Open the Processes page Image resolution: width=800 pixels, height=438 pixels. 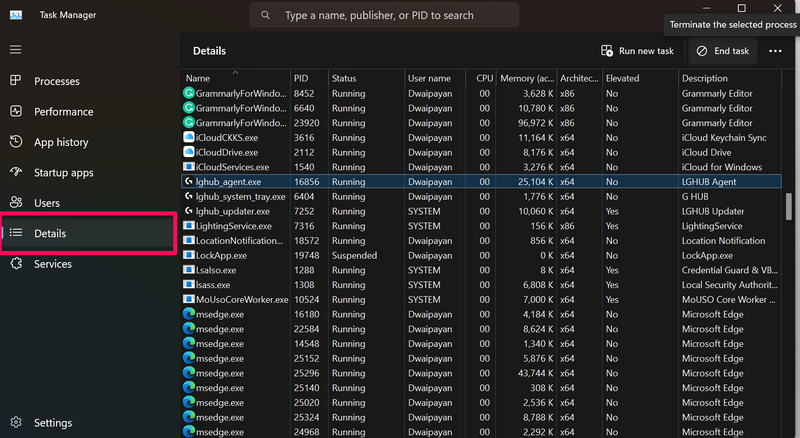pyautogui.click(x=56, y=81)
